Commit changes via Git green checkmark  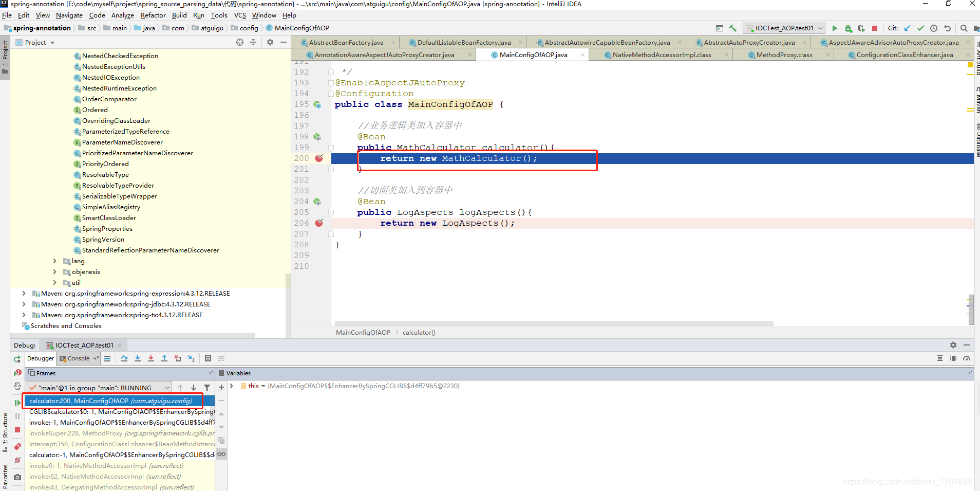click(x=920, y=28)
